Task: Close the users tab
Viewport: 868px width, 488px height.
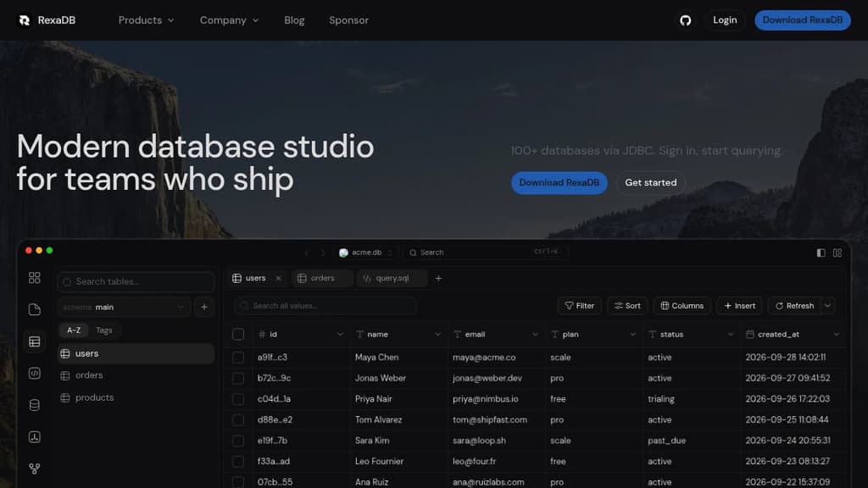Action: point(278,278)
